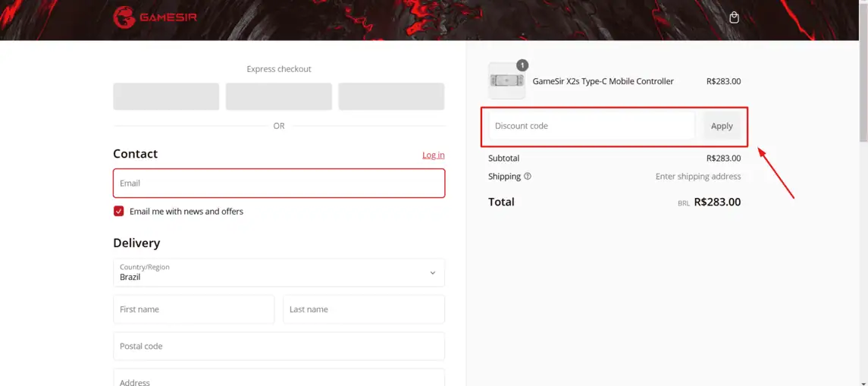Focus the Email input field

(x=279, y=184)
